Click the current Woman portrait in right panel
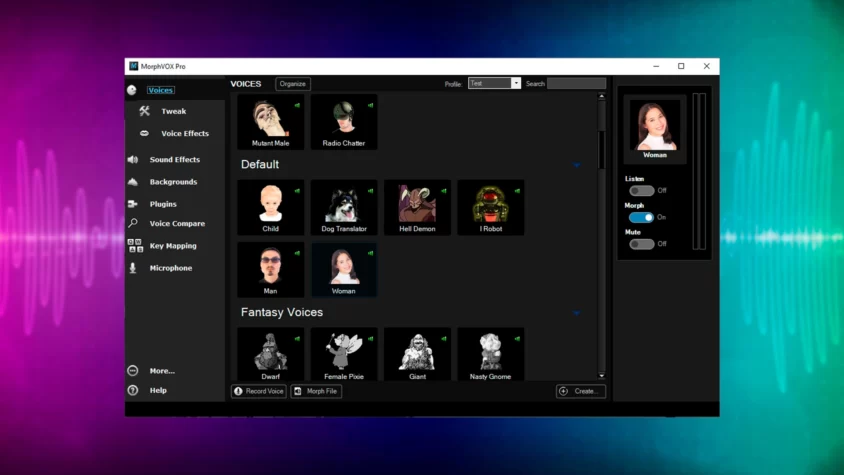Viewport: 844px width, 475px height. (x=655, y=125)
